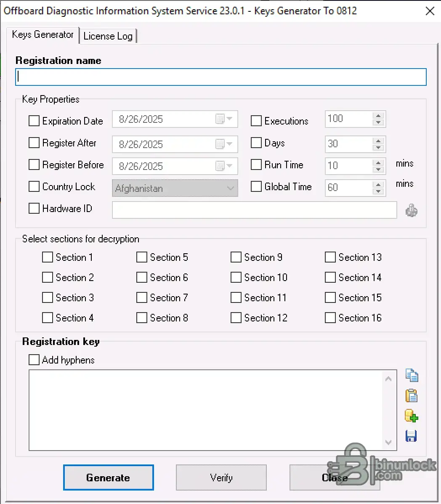Click into the Hardware ID text field
This screenshot has width=441, height=504.
254,210
